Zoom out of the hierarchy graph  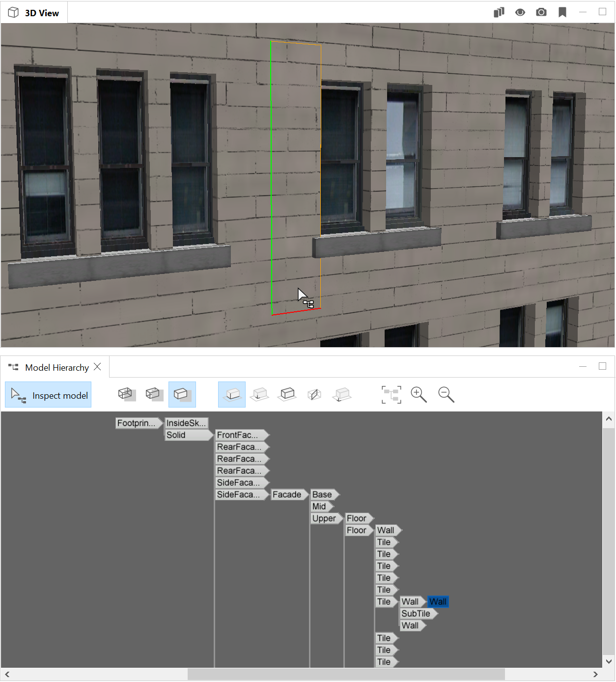[x=446, y=394]
